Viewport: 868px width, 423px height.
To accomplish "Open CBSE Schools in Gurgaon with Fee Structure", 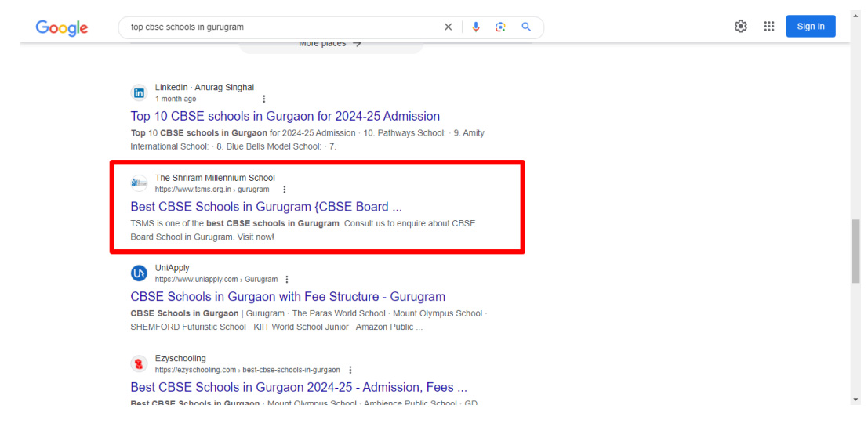I will (287, 297).
